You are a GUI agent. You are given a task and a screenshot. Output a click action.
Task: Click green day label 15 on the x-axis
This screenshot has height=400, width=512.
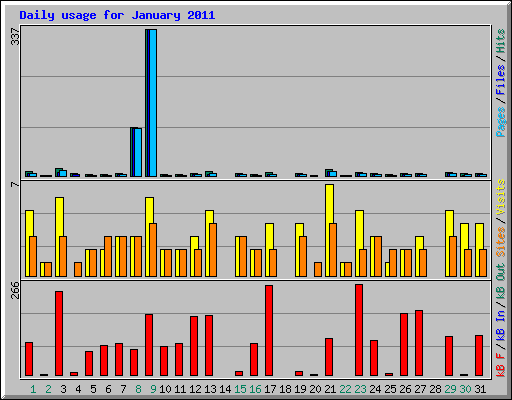click(240, 389)
